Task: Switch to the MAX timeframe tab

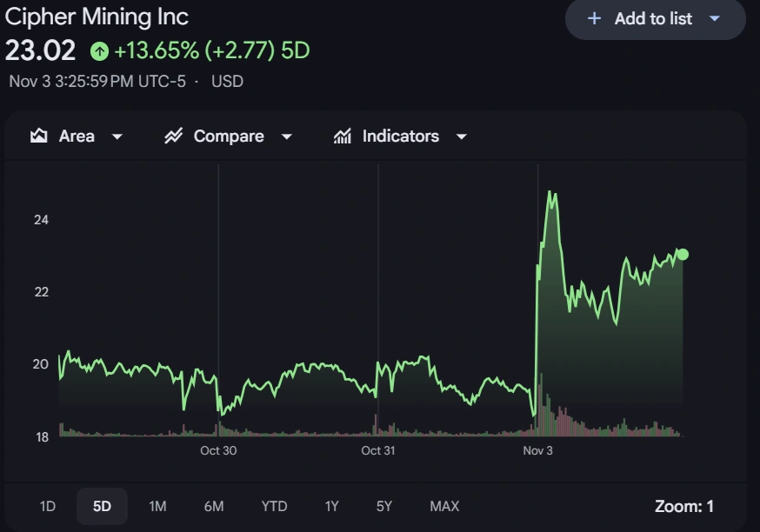Action: coord(444,506)
